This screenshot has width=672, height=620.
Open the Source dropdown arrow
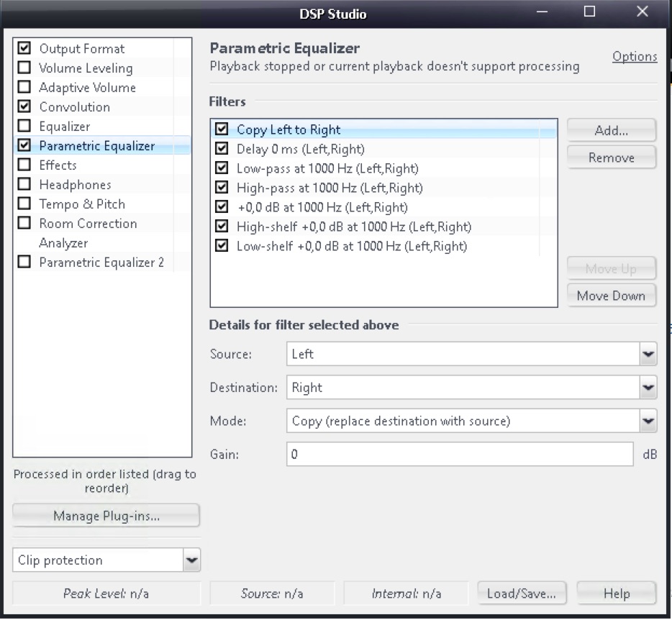648,354
